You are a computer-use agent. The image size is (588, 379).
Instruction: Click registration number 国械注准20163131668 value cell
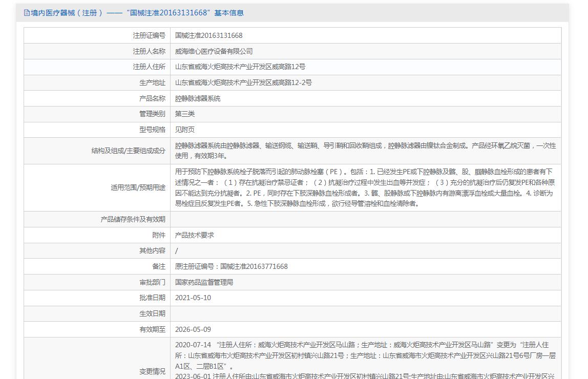point(208,35)
